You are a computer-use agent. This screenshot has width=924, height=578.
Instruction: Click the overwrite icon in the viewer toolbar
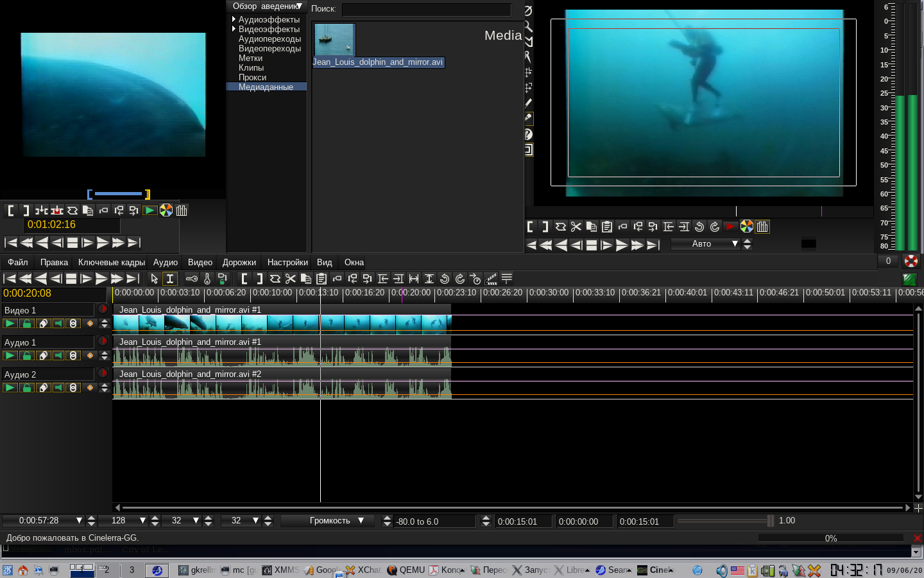pos(57,211)
